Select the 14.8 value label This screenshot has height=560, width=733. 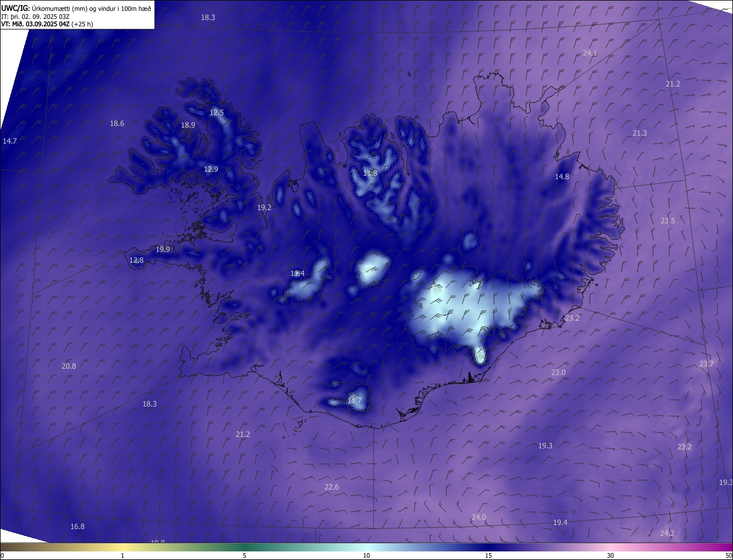tap(562, 176)
